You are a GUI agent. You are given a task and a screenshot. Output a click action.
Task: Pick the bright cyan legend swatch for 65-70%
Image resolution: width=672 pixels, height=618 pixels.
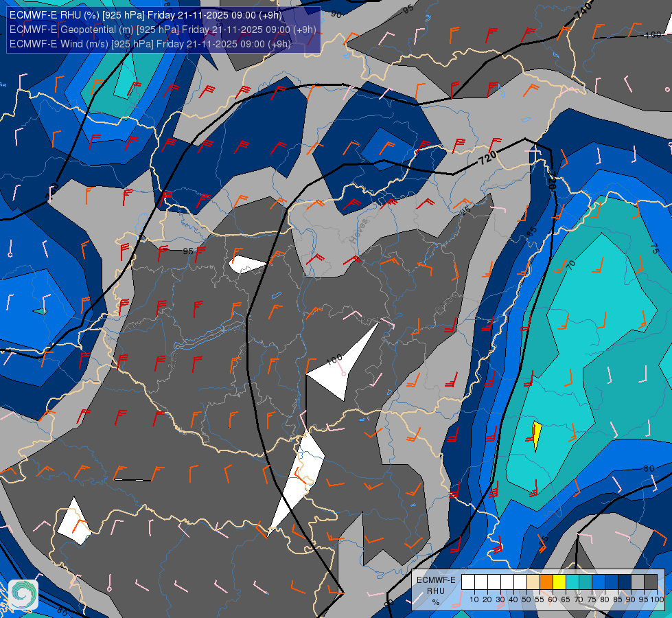(572, 582)
